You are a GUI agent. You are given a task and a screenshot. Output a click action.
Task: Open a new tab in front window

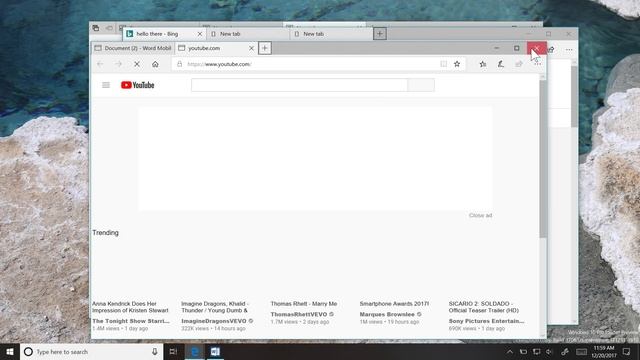265,48
